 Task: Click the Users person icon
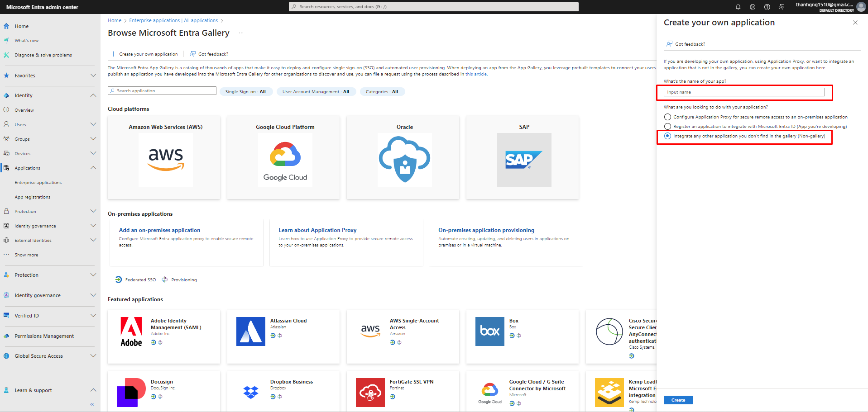(x=6, y=124)
